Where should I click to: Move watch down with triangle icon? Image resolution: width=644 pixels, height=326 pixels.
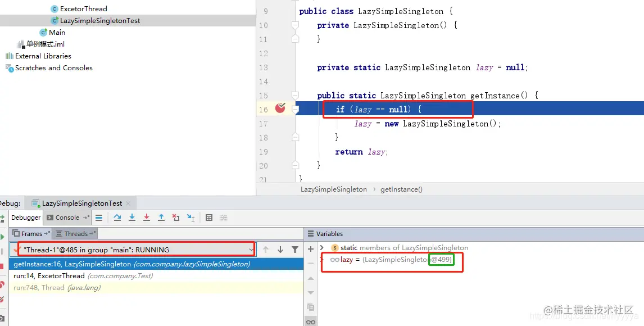point(311,293)
